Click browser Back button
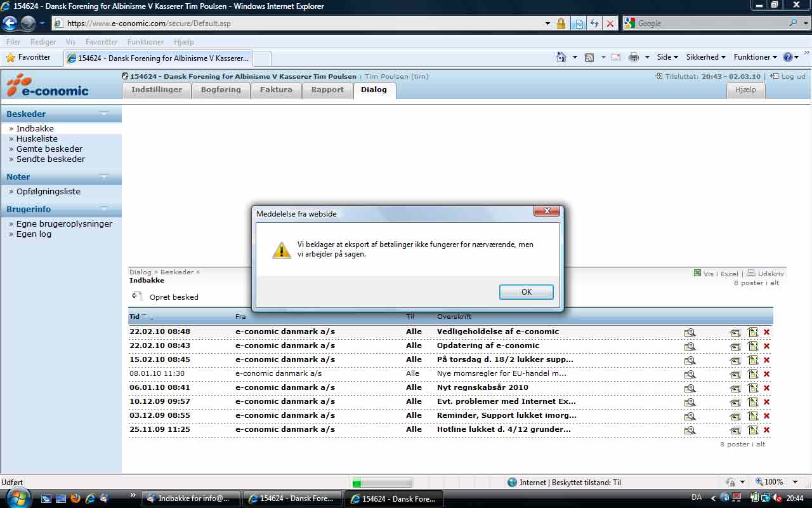 pos(10,23)
